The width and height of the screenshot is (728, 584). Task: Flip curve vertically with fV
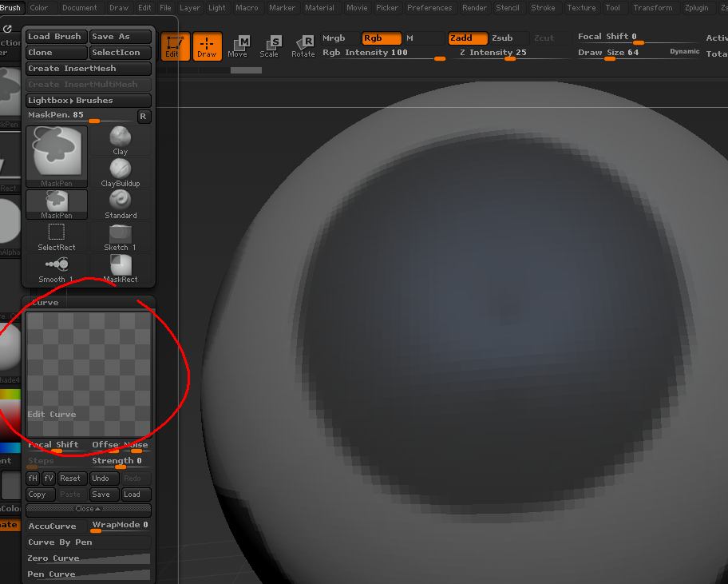coord(48,478)
